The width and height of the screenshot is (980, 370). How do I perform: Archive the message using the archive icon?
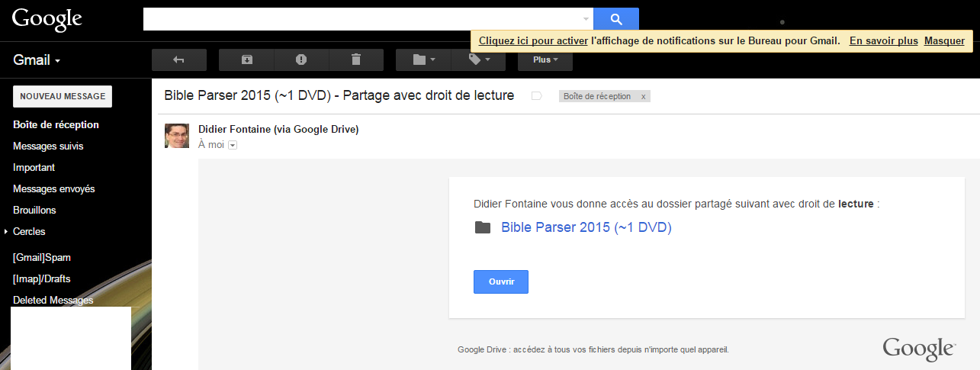246,60
